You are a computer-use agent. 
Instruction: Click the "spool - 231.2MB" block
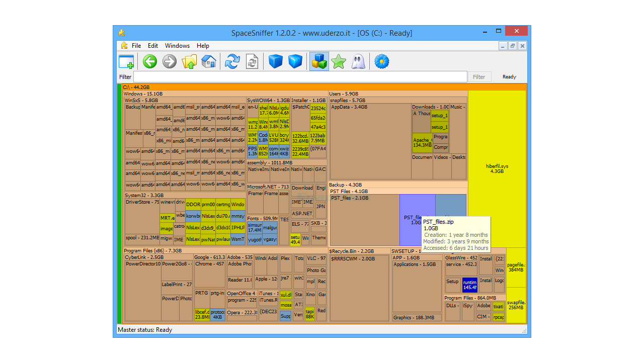pos(142,237)
